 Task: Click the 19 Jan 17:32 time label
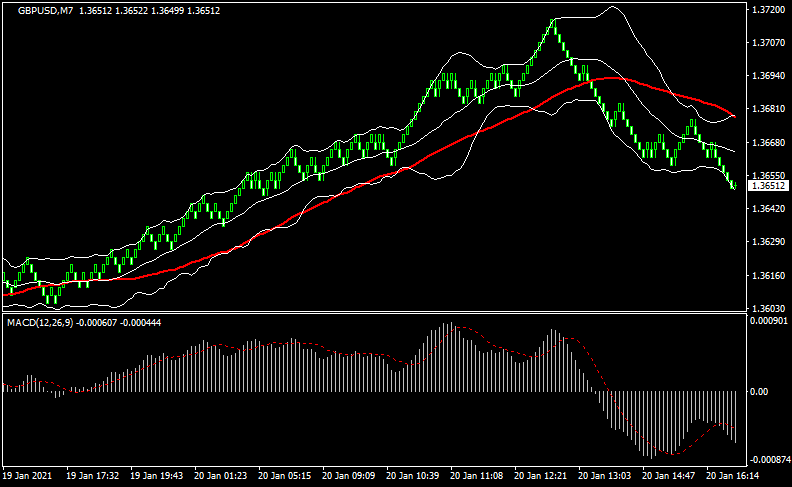click(x=92, y=476)
